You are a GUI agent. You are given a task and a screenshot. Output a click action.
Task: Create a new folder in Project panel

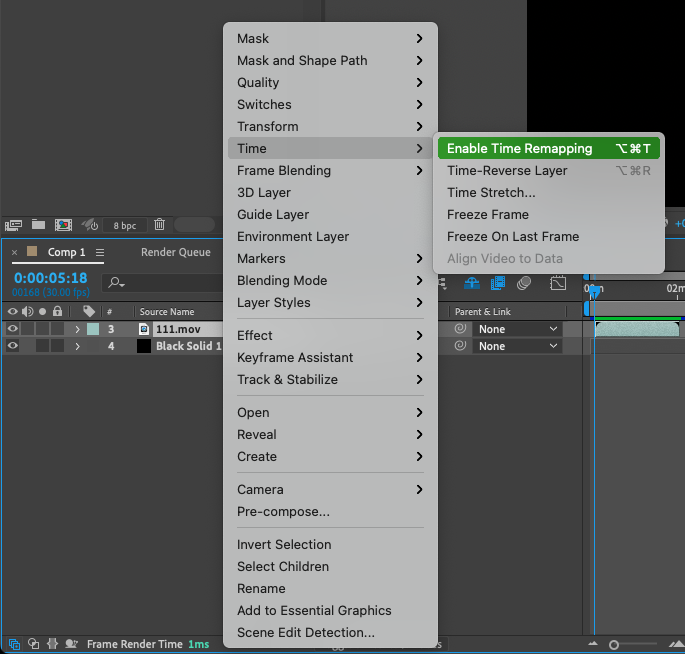click(38, 225)
